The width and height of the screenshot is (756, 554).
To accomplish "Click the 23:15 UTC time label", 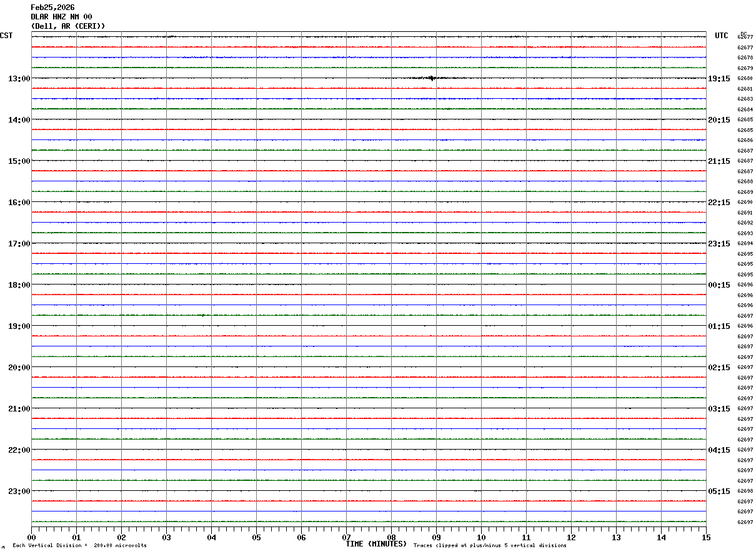I will (719, 244).
